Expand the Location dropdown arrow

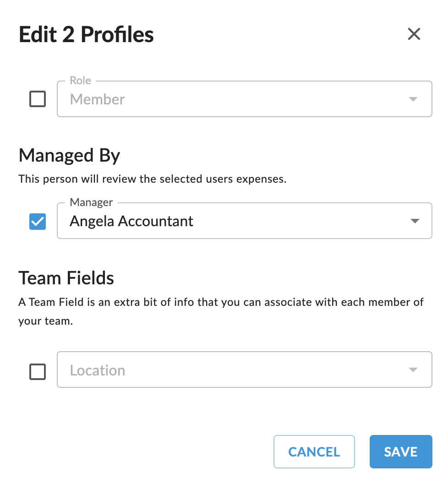413,370
